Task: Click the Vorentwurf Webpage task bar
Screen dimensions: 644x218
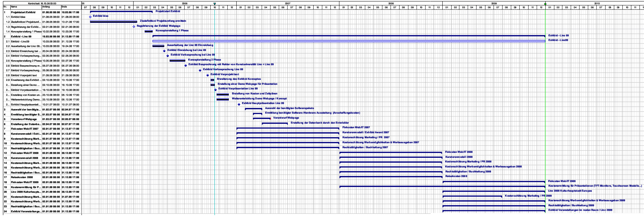Action: coord(262,119)
